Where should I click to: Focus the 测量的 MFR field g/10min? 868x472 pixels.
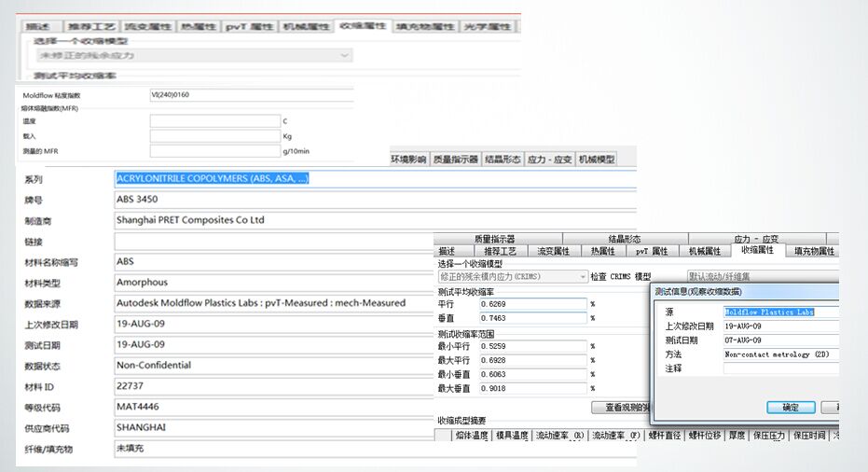(x=215, y=151)
